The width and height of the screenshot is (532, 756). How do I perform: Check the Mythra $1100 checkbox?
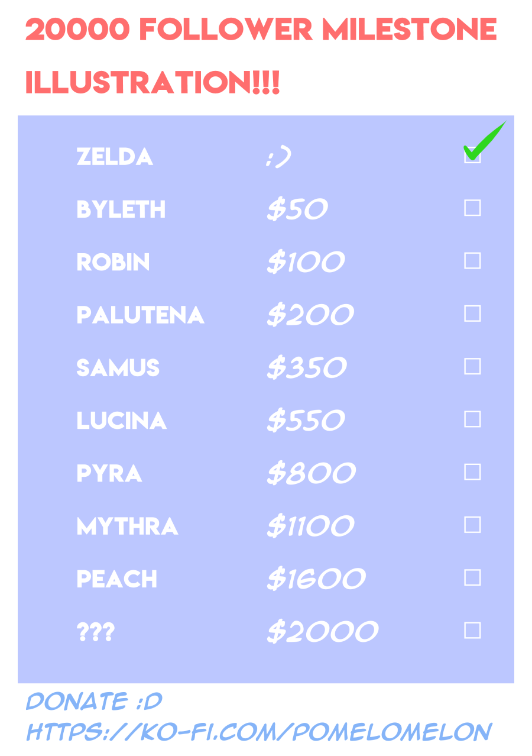(472, 525)
